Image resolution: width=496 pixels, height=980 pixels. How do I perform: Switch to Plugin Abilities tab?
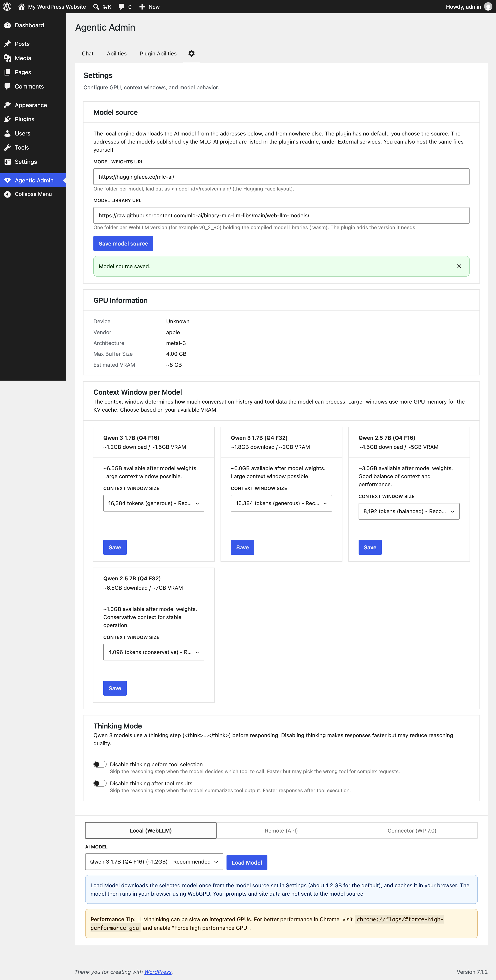(x=158, y=53)
